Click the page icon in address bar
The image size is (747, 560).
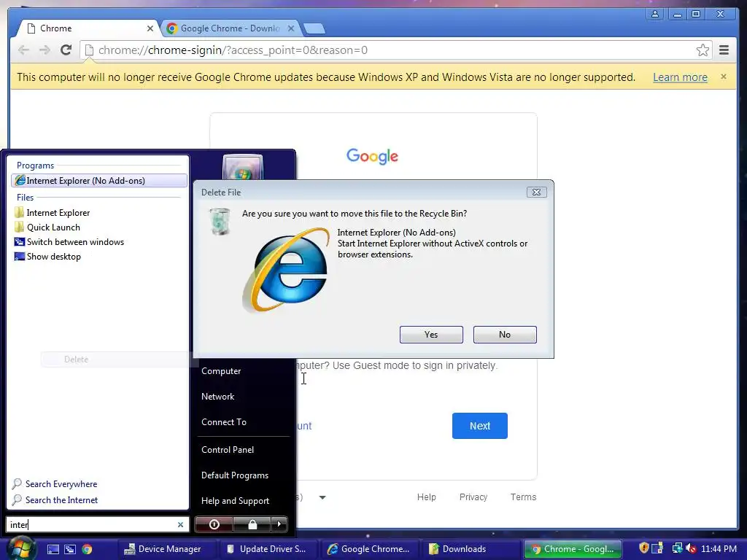pyautogui.click(x=89, y=50)
